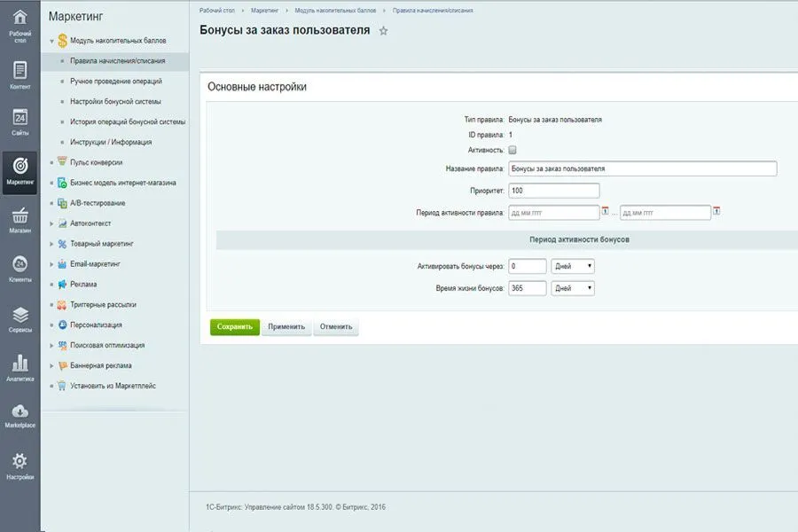Open the Сервисы layers icon
The image size is (798, 532).
(x=20, y=317)
